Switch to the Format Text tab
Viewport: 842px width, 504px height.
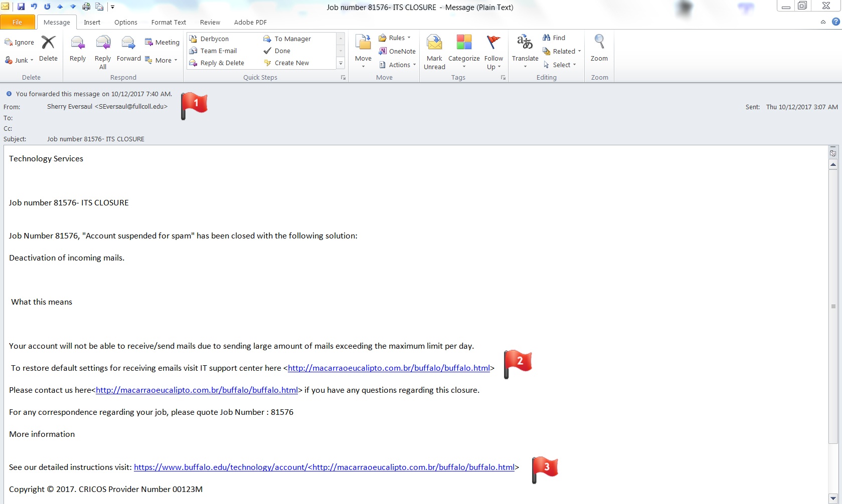[169, 22]
